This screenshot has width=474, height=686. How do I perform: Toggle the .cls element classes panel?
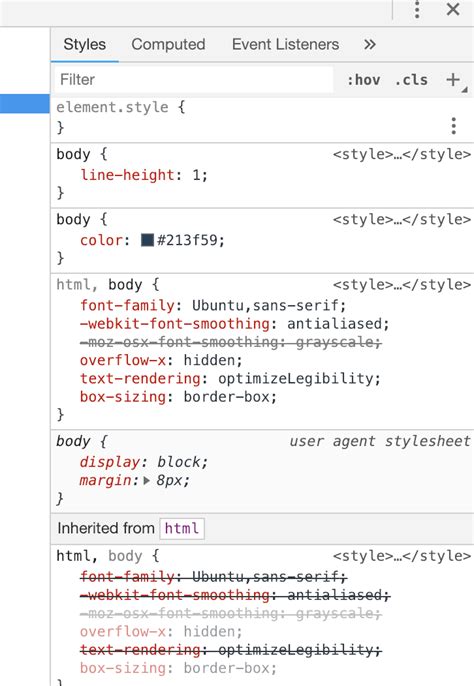pyautogui.click(x=411, y=80)
